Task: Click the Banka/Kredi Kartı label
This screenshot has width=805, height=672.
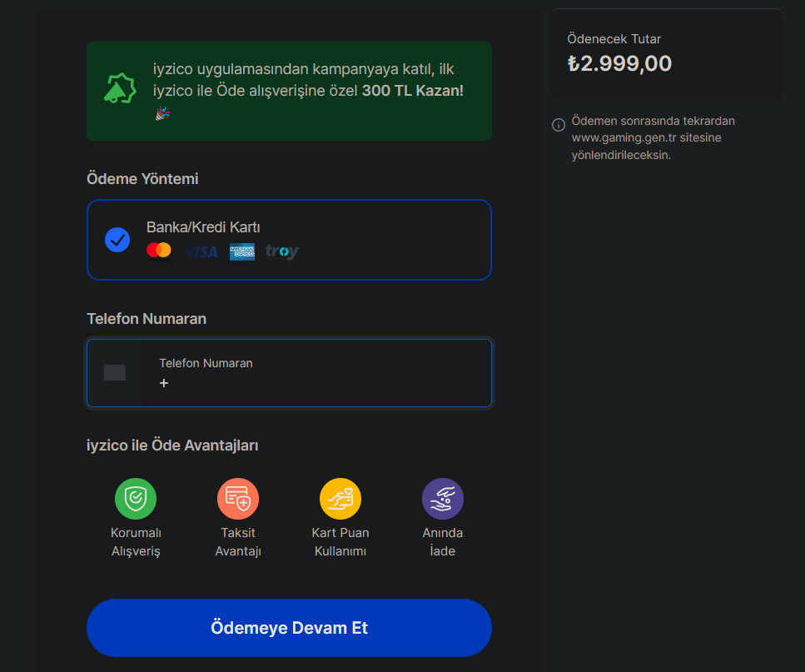Action: 204,226
